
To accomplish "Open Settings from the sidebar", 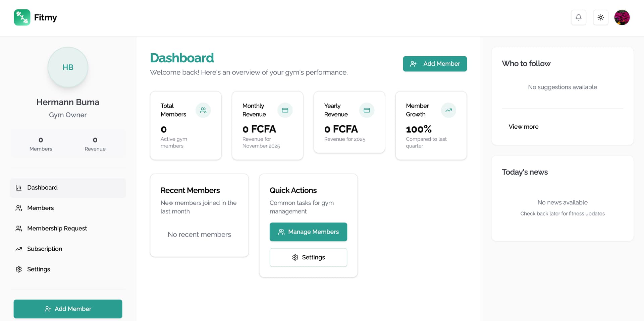I will coord(39,269).
